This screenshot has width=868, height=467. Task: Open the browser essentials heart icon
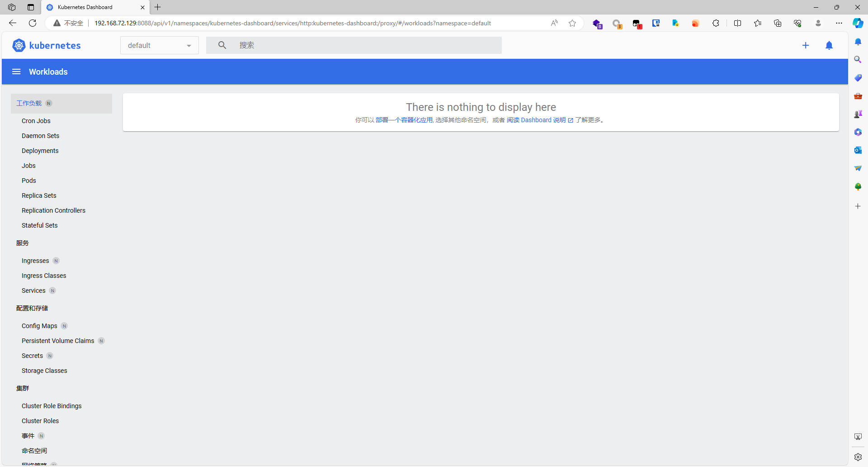(797, 23)
